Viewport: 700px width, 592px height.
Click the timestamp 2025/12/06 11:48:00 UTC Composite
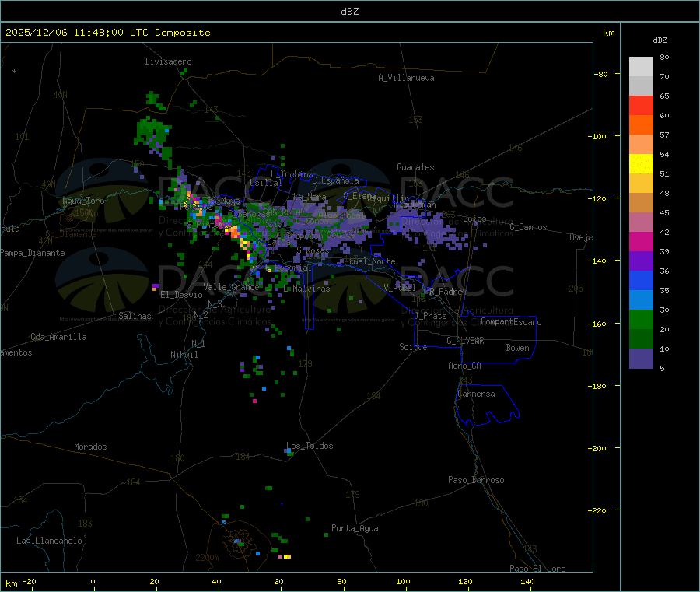[107, 33]
